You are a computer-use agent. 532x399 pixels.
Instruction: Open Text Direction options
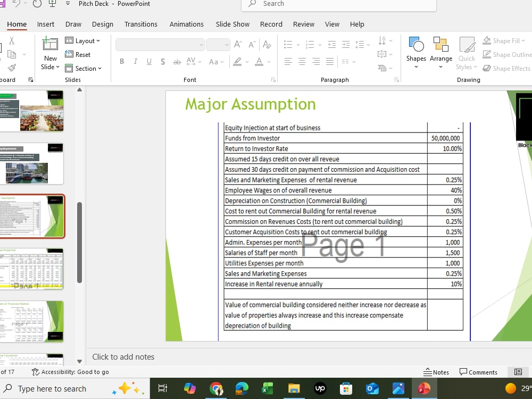(385, 40)
